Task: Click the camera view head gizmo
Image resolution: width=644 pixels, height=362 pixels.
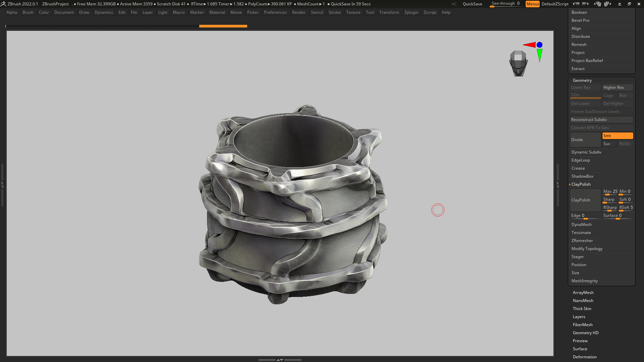Action: [x=518, y=63]
